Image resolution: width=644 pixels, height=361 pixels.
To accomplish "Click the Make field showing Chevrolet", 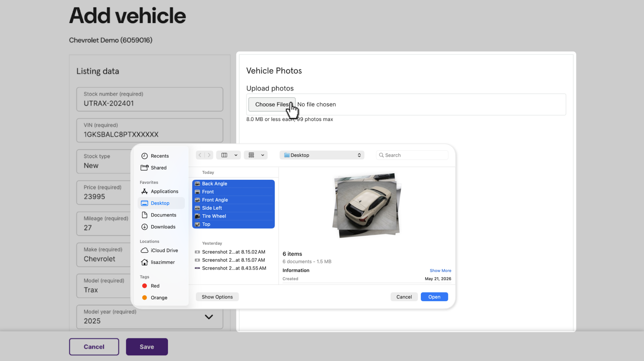I will (x=104, y=255).
